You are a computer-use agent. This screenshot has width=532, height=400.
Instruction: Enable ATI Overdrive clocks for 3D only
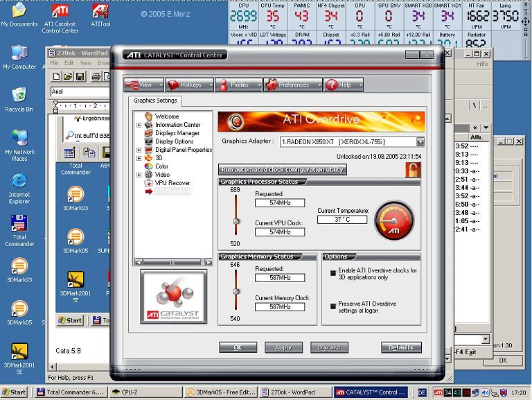pos(333,273)
